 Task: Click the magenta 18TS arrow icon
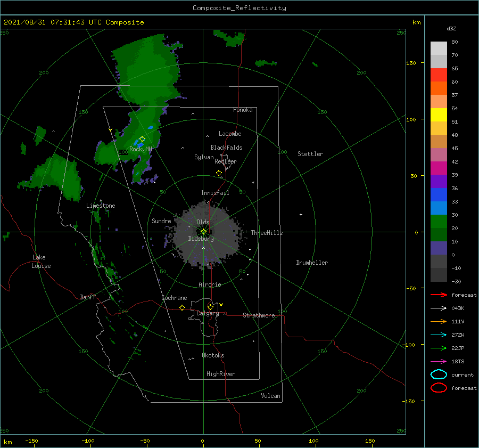[x=439, y=362]
